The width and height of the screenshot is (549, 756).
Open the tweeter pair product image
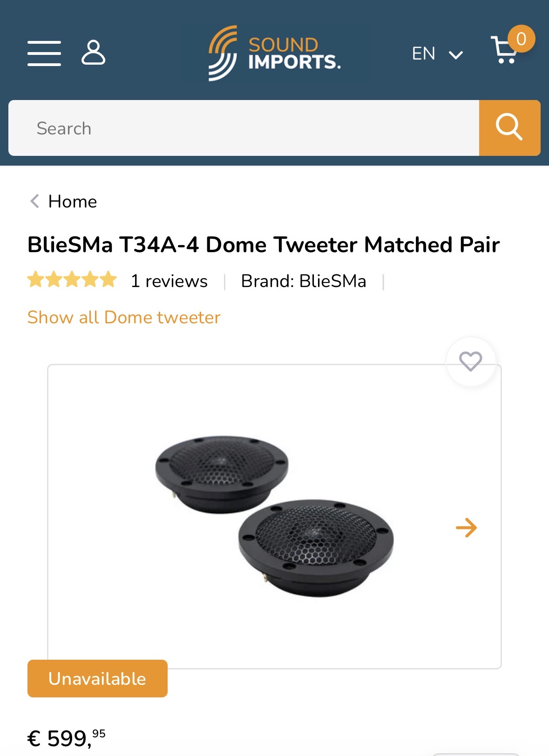click(x=274, y=516)
